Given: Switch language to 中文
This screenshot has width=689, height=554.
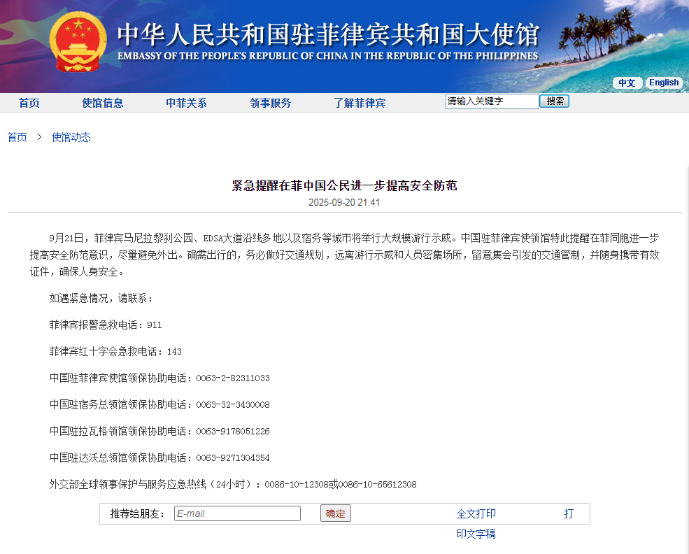Looking at the screenshot, I should tap(626, 83).
